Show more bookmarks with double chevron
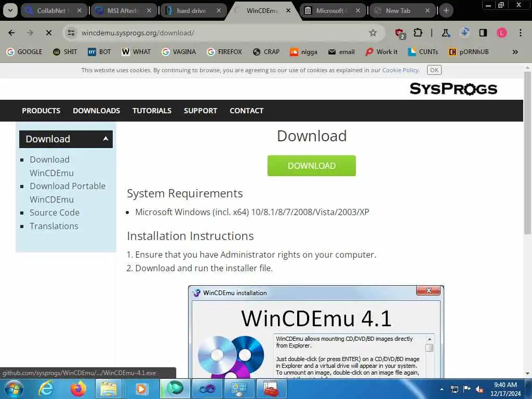This screenshot has height=399, width=532. (x=515, y=52)
